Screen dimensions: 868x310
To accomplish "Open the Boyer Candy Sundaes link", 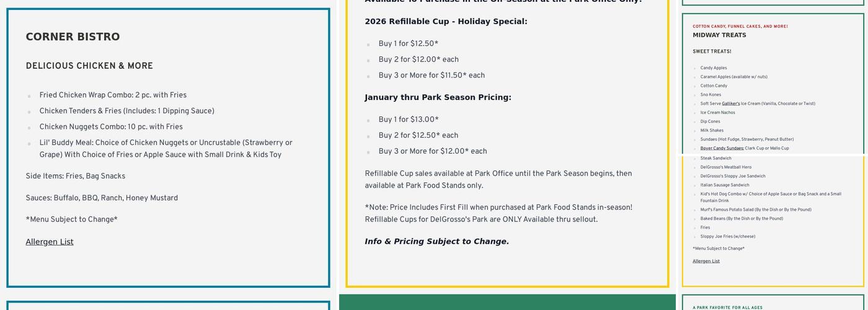I will click(722, 148).
